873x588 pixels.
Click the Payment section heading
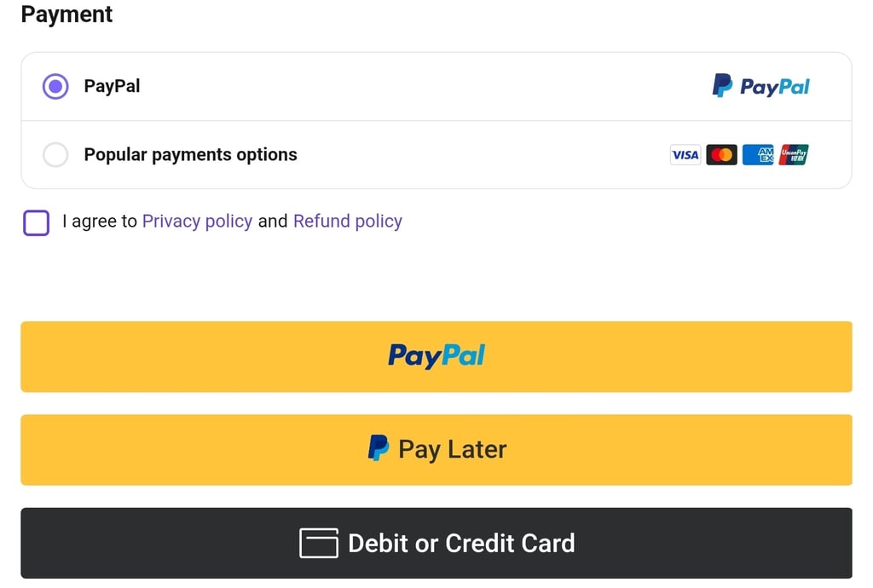66,14
